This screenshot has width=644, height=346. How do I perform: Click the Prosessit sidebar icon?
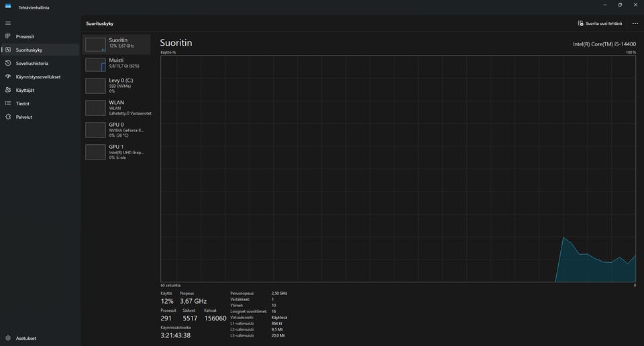(x=8, y=36)
